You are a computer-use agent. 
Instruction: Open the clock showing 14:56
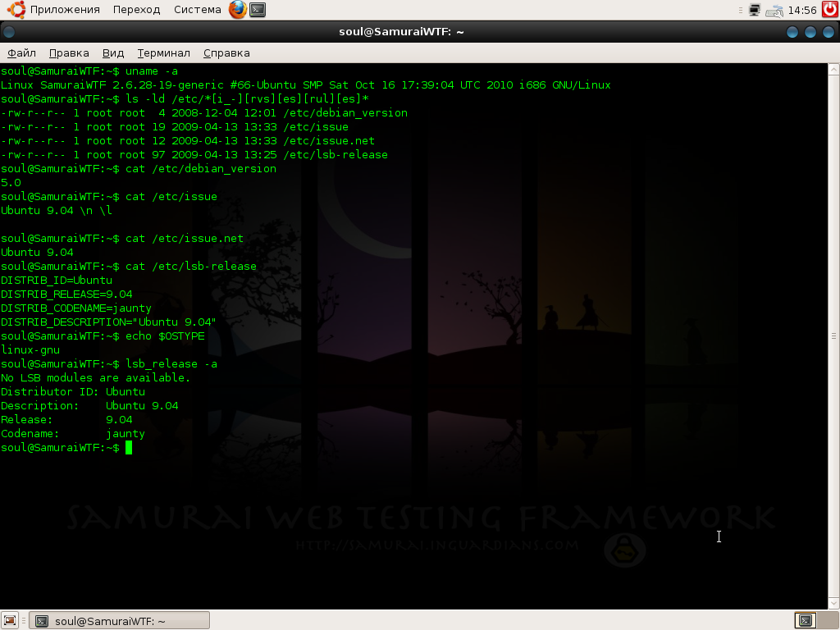(802, 10)
